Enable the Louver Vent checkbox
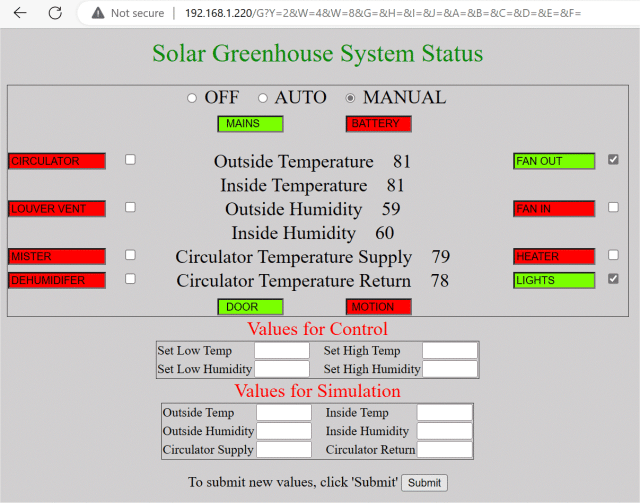Screen dimensions: 640x503 [x=130, y=207]
